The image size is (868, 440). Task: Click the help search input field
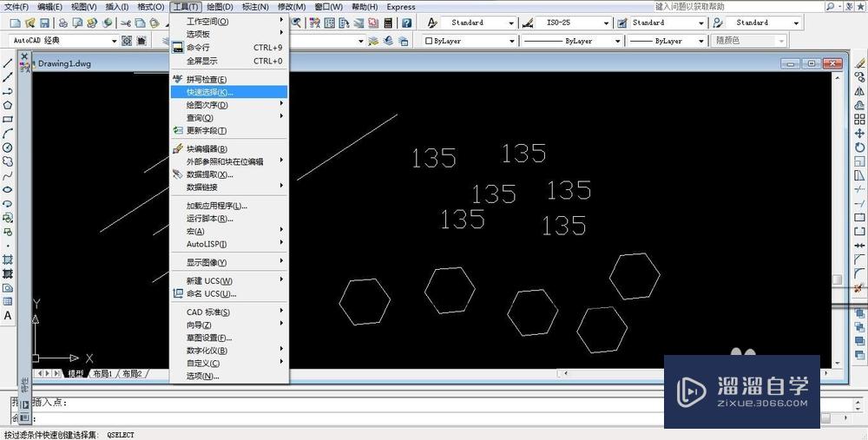tap(739, 7)
